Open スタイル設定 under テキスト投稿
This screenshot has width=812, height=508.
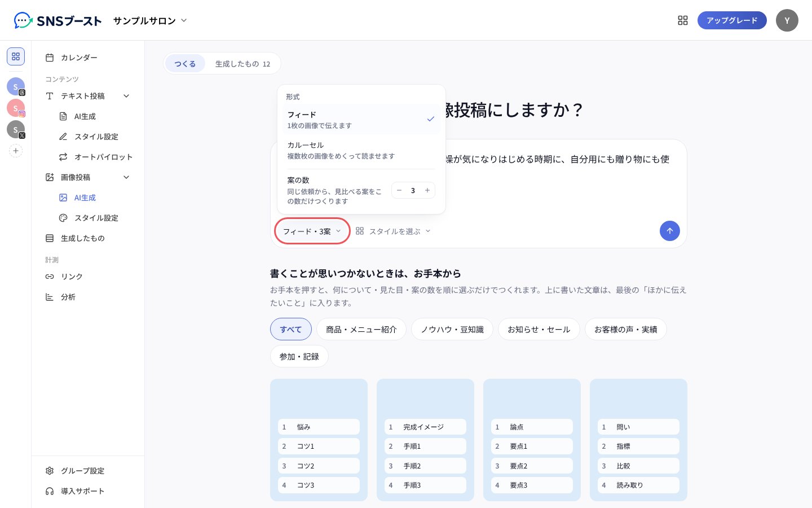pyautogui.click(x=95, y=137)
